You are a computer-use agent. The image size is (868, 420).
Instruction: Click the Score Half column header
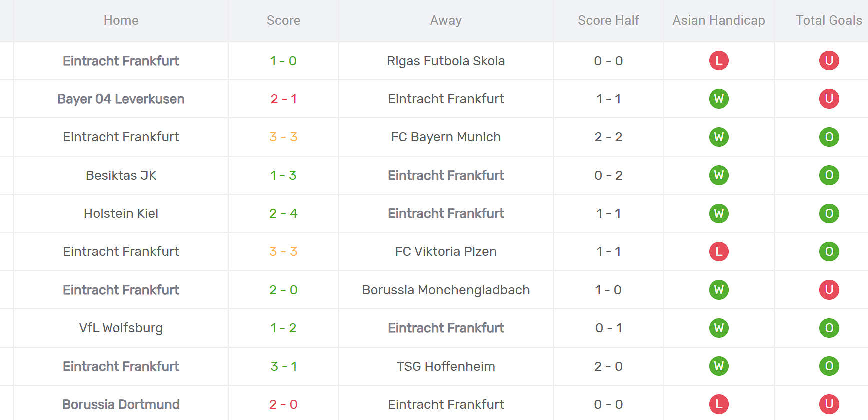click(x=608, y=20)
